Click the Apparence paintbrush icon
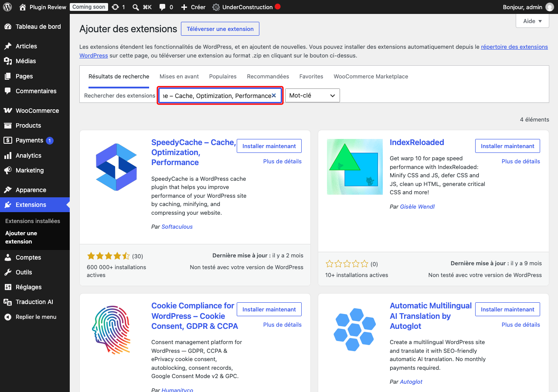The height and width of the screenshot is (392, 558). pyautogui.click(x=8, y=190)
